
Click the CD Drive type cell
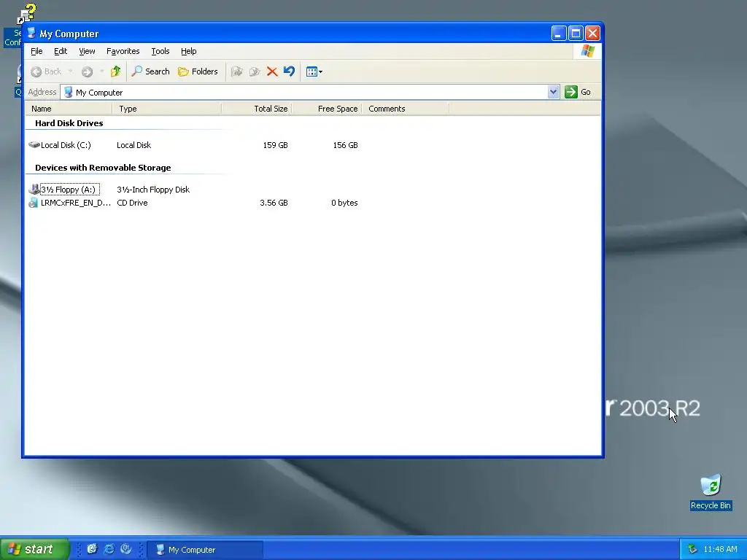pos(133,203)
